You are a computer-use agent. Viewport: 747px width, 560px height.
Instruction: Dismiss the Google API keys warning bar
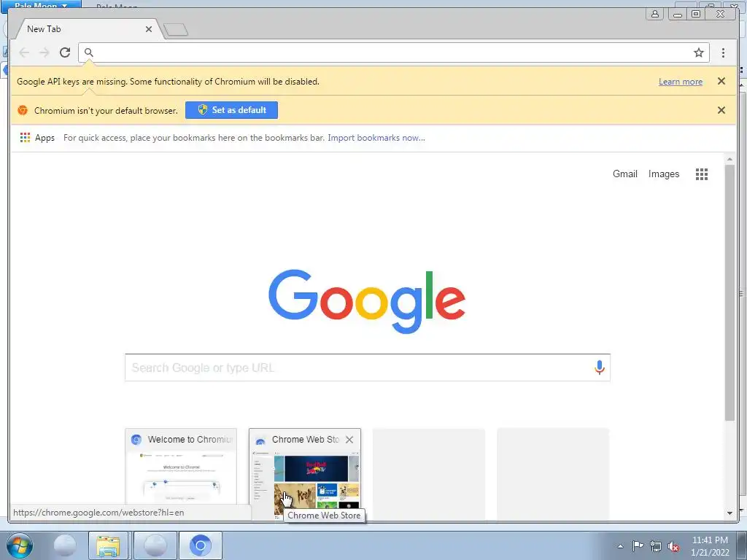[721, 82]
